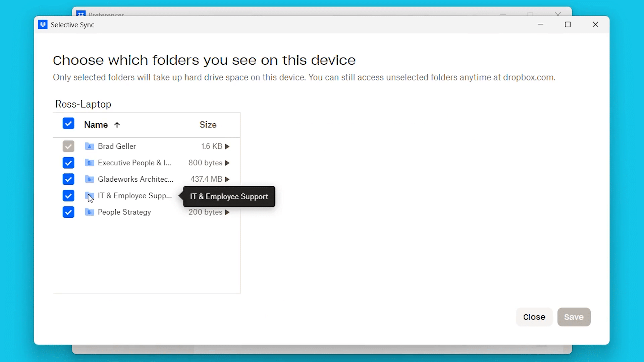Click the IT & Employee Supp... folder icon

[x=89, y=195]
